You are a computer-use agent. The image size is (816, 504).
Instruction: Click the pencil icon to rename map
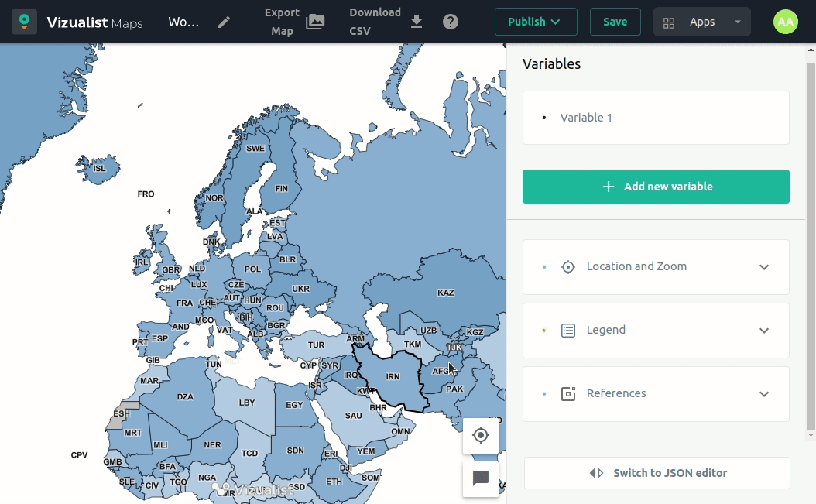tap(224, 22)
